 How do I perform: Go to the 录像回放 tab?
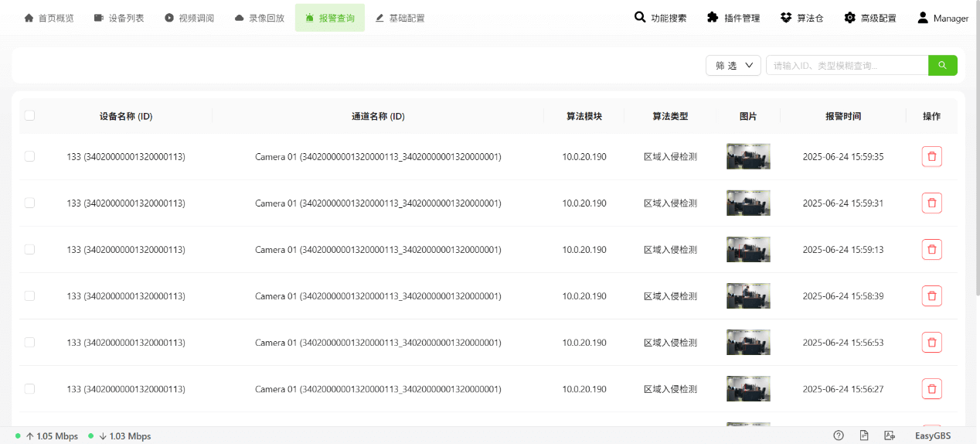[x=260, y=18]
